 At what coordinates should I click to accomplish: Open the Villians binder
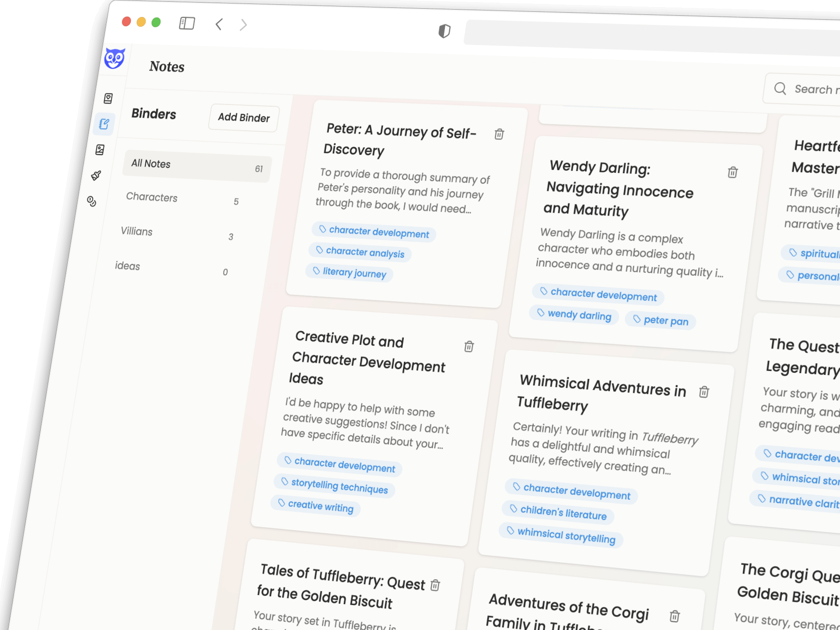click(177, 234)
